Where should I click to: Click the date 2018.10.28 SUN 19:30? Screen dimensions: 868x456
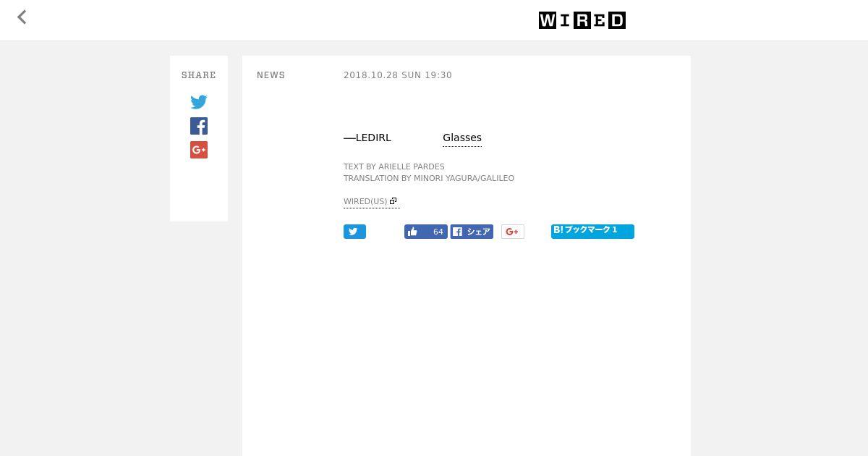[x=398, y=75]
